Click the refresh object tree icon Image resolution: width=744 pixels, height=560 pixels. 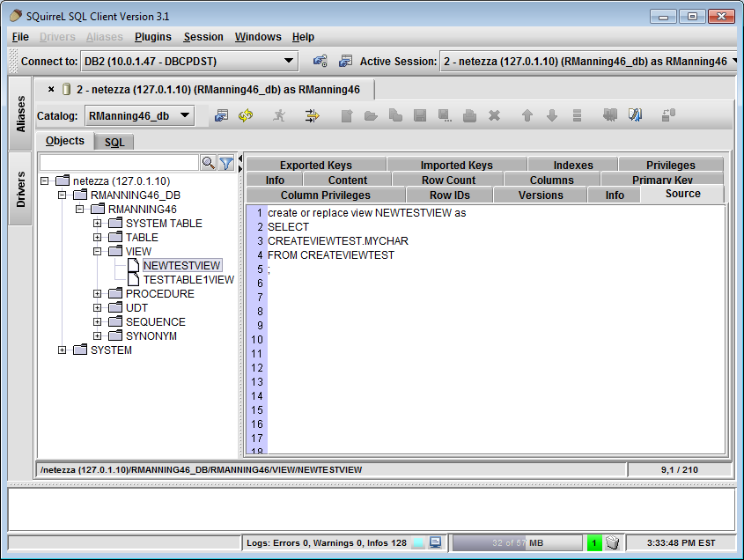[246, 115]
